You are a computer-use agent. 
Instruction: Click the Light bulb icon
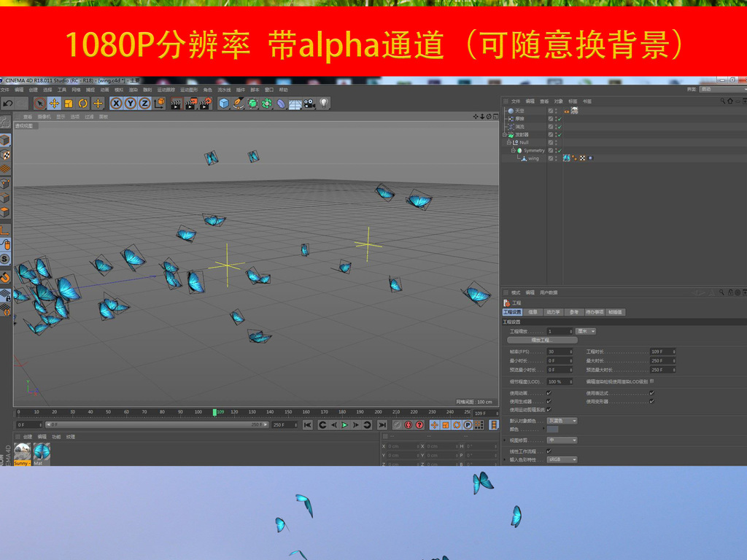324,104
